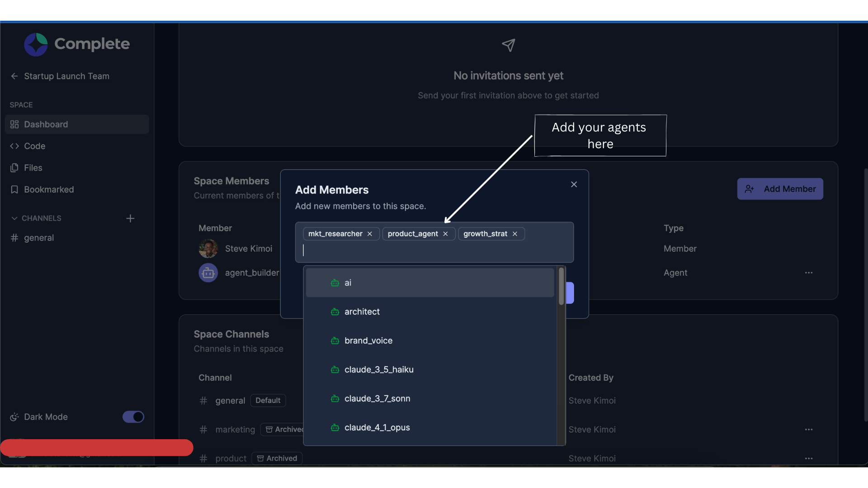This screenshot has height=488, width=868.
Task: Select Dashboard in the sidebar
Action: [x=46, y=124]
